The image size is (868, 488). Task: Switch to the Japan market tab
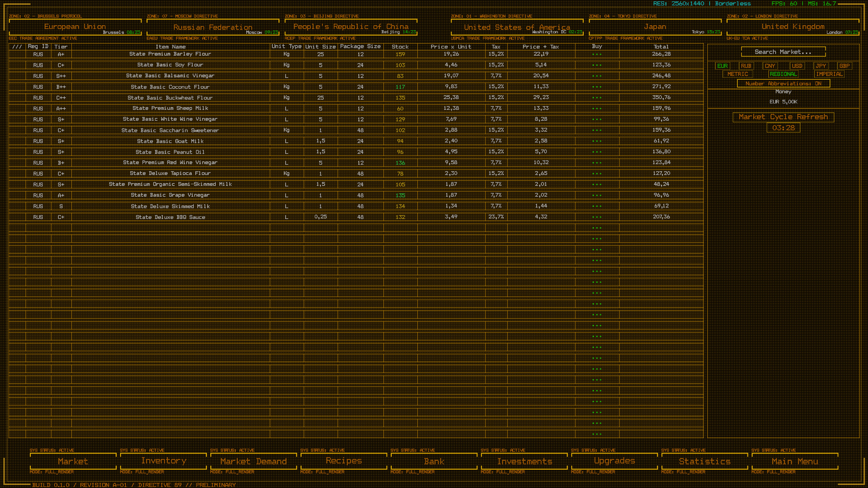click(x=655, y=27)
